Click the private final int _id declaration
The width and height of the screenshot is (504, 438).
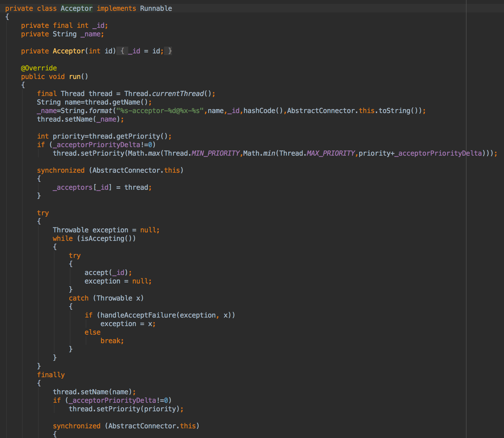[64, 26]
